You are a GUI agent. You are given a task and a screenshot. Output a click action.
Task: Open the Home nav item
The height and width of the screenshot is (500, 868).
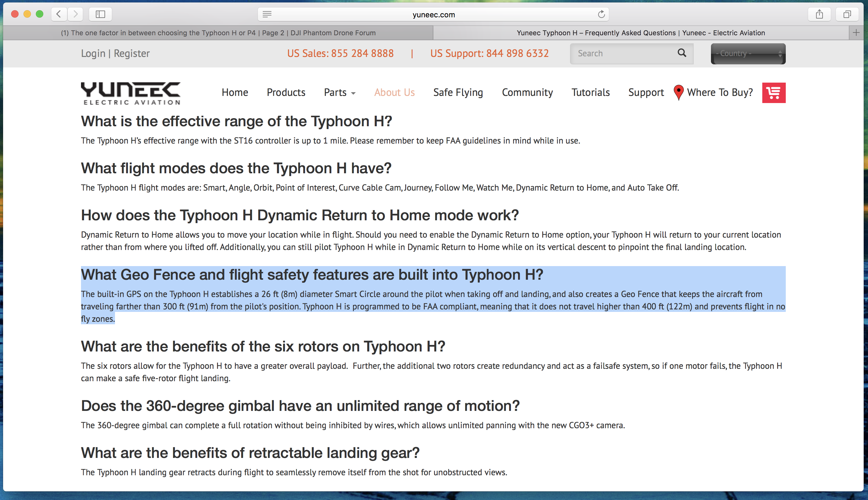[235, 93]
